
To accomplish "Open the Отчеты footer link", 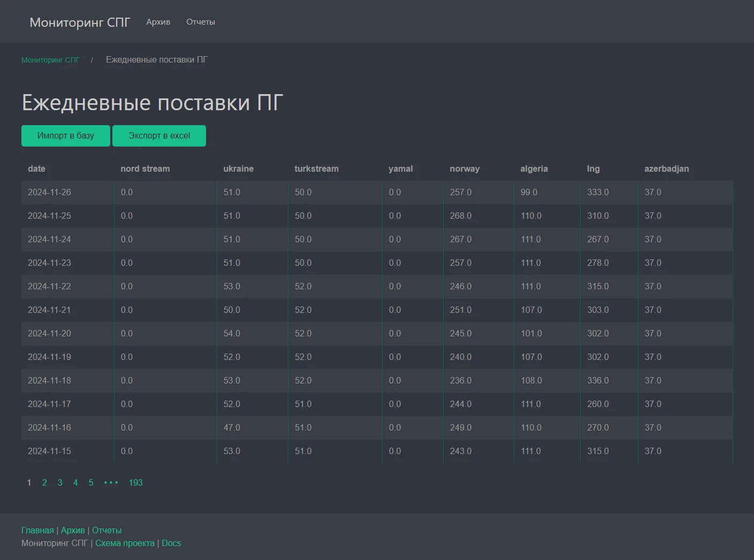I will tap(106, 530).
